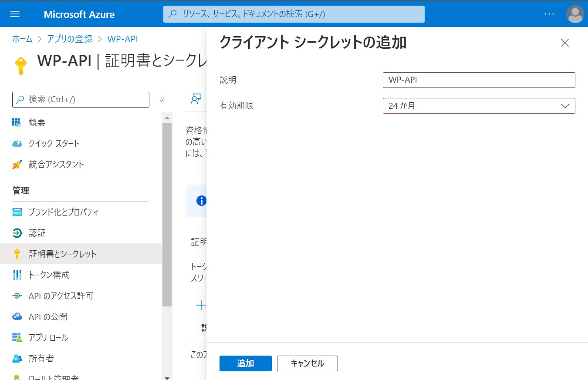Collapse the sidebar with the double chevron
Screen dimensions: 588x380
[x=162, y=100]
